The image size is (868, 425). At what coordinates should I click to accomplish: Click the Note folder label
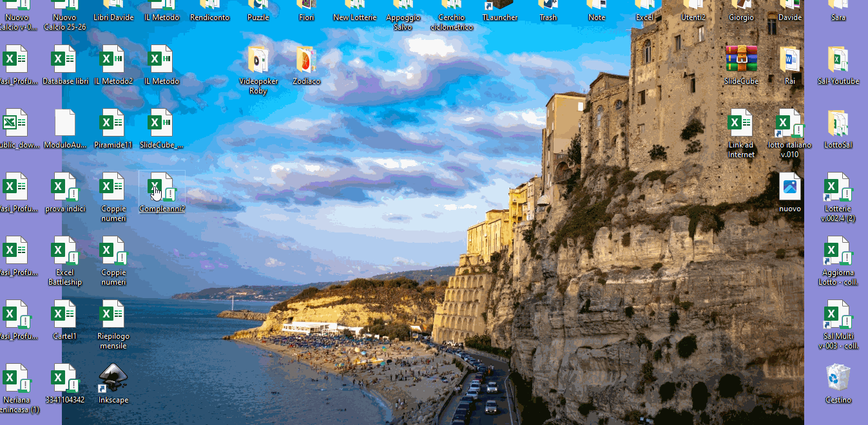pos(597,17)
